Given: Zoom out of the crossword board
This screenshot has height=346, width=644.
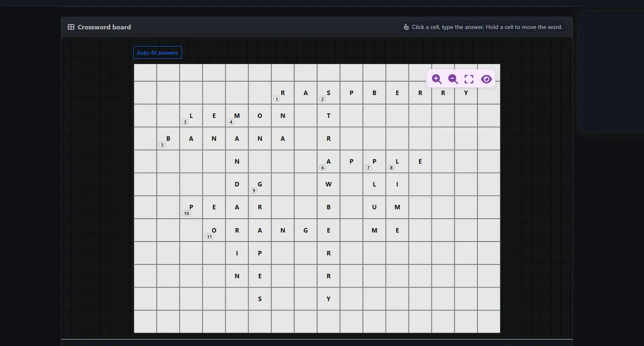Looking at the screenshot, I should (x=453, y=79).
